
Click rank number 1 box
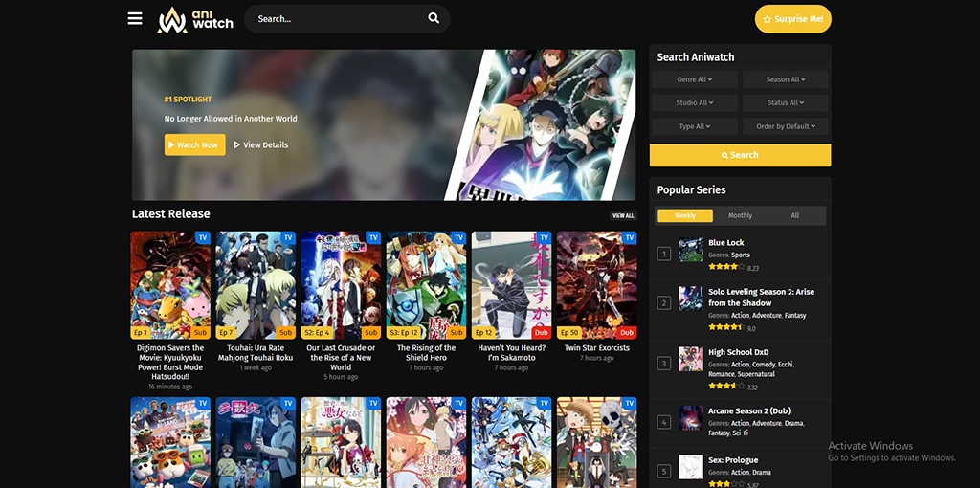[x=664, y=255]
